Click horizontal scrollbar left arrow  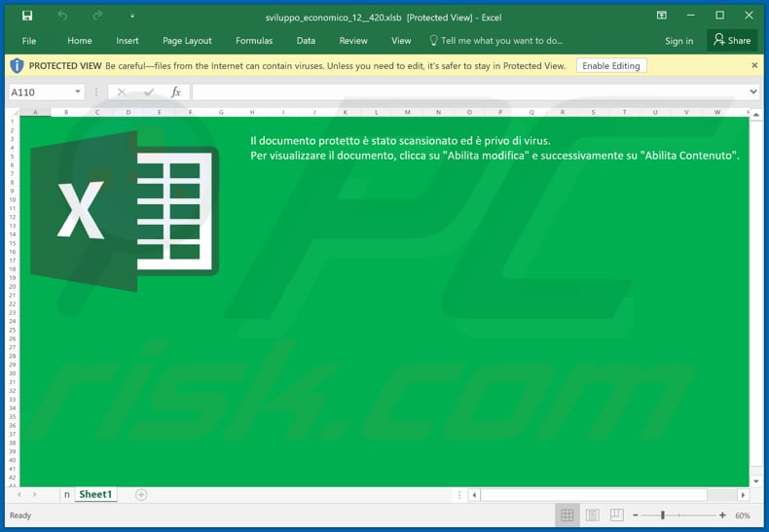474,495
